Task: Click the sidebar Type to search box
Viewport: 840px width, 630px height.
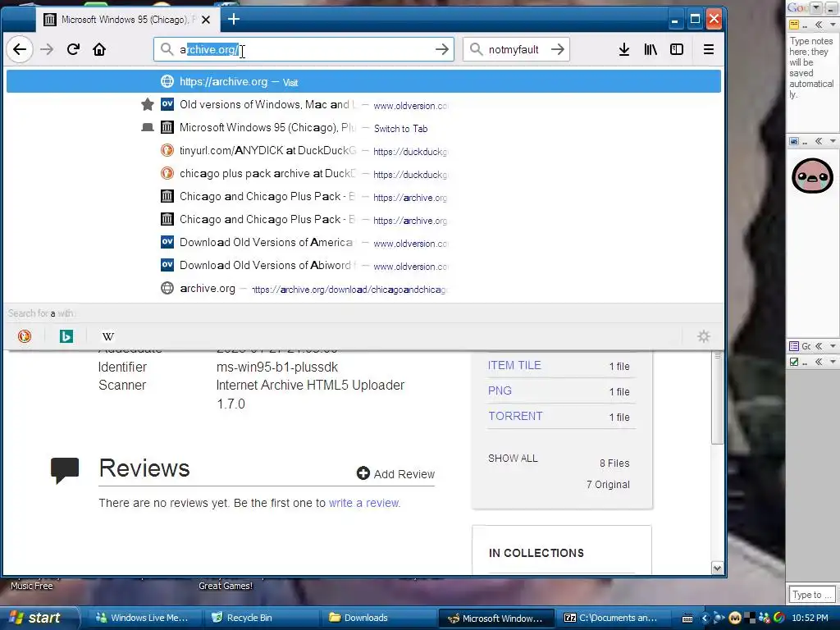Action: [x=811, y=594]
